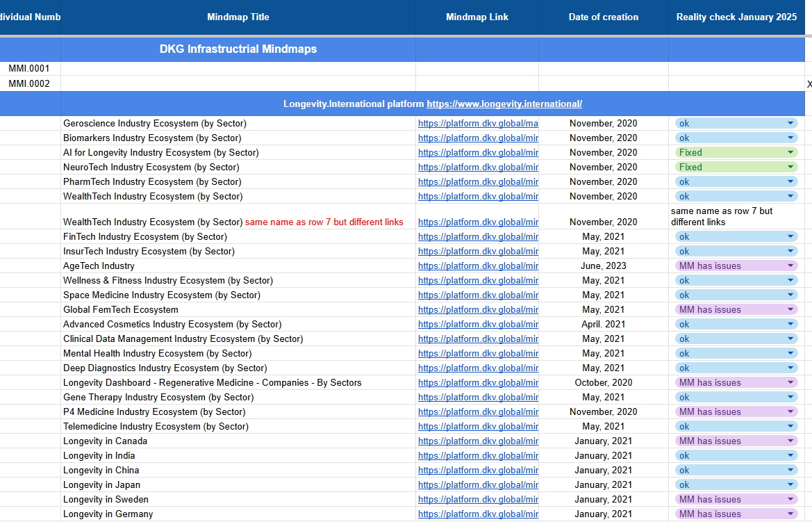The height and width of the screenshot is (522, 812).
Task: Expand the Longevity in Sweden status dropdown
Action: coord(790,500)
